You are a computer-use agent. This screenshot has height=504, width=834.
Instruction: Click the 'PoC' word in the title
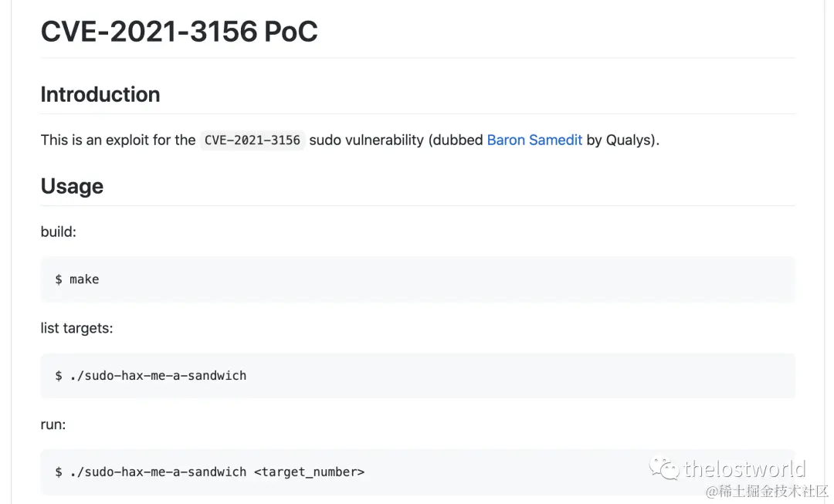(x=291, y=32)
